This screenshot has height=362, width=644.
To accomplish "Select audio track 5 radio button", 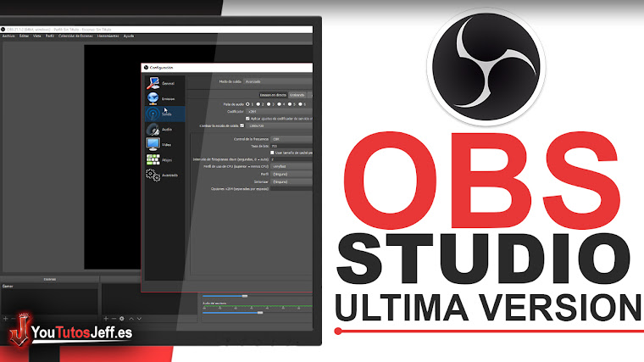I will pos(290,104).
